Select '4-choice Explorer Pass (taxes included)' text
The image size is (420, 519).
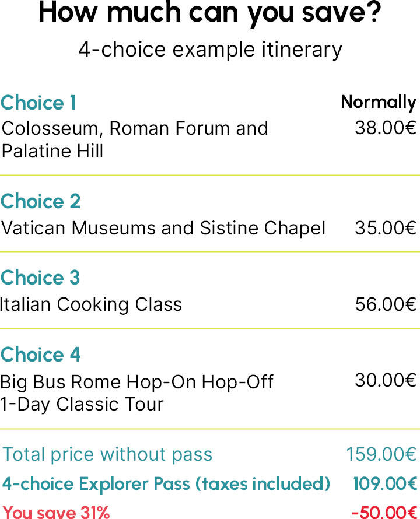(166, 484)
